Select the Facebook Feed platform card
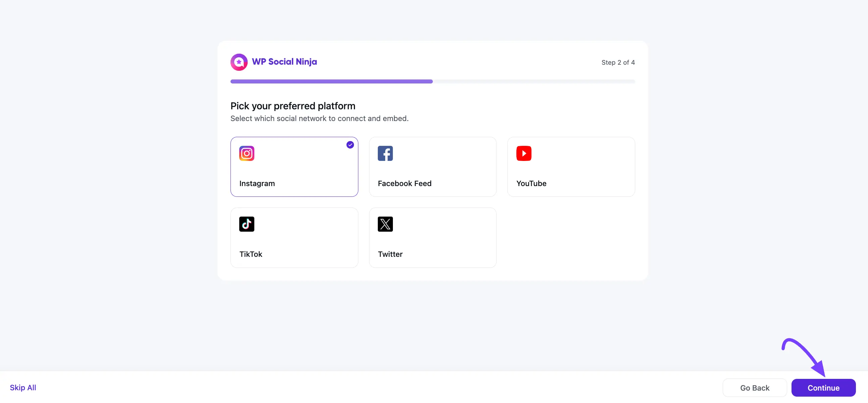The image size is (868, 403). pos(432,167)
